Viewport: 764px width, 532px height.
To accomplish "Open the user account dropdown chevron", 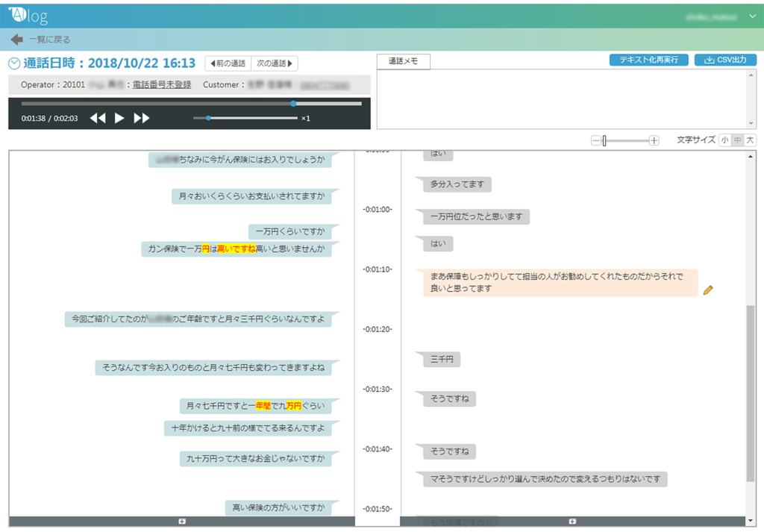I will point(752,16).
